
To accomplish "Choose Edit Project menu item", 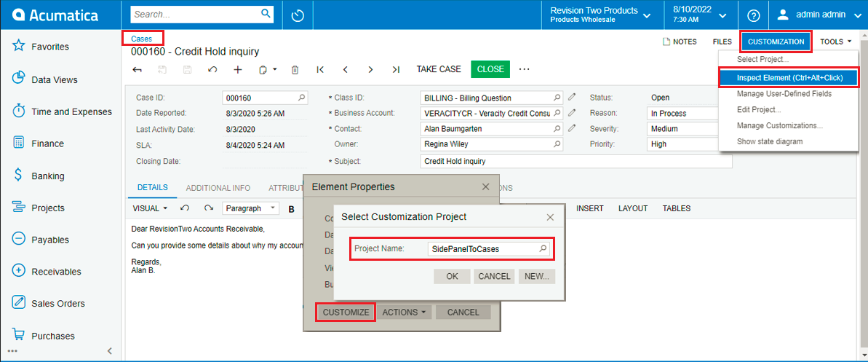I will tap(758, 110).
